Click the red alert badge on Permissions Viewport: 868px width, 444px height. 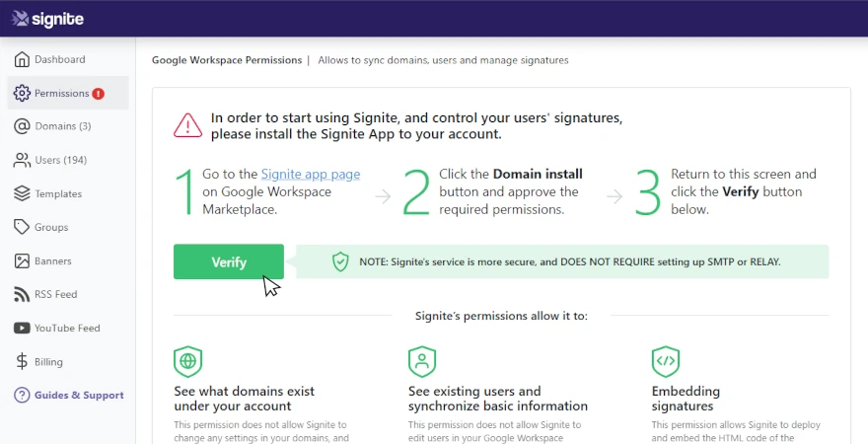click(98, 94)
